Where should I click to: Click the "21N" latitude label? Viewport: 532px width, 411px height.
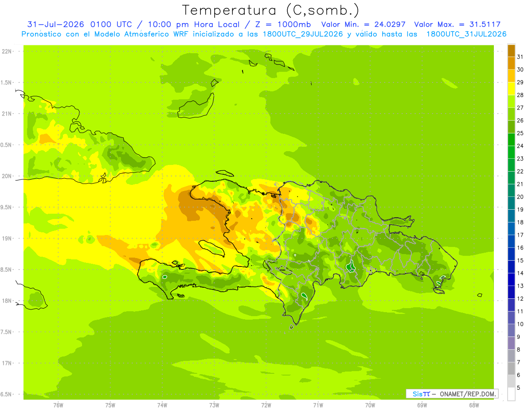7,114
